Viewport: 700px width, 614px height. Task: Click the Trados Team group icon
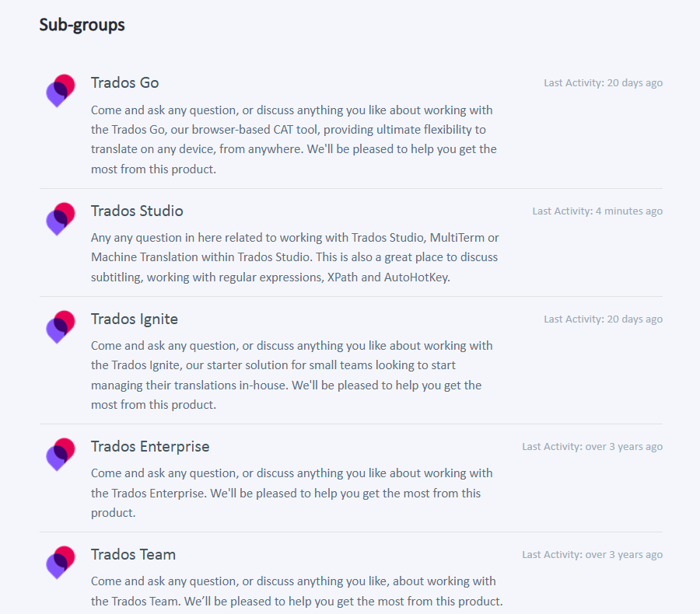pos(61,562)
